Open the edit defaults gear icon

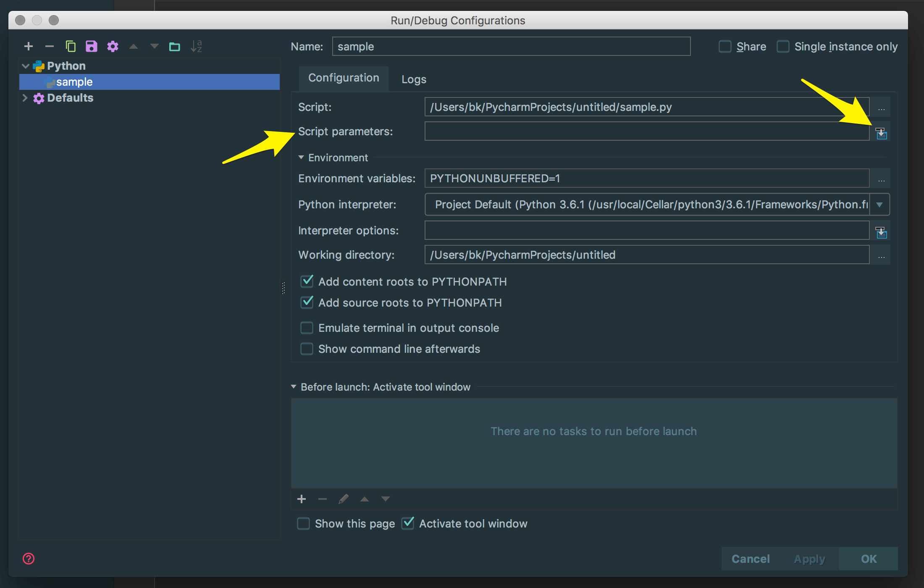[113, 46]
